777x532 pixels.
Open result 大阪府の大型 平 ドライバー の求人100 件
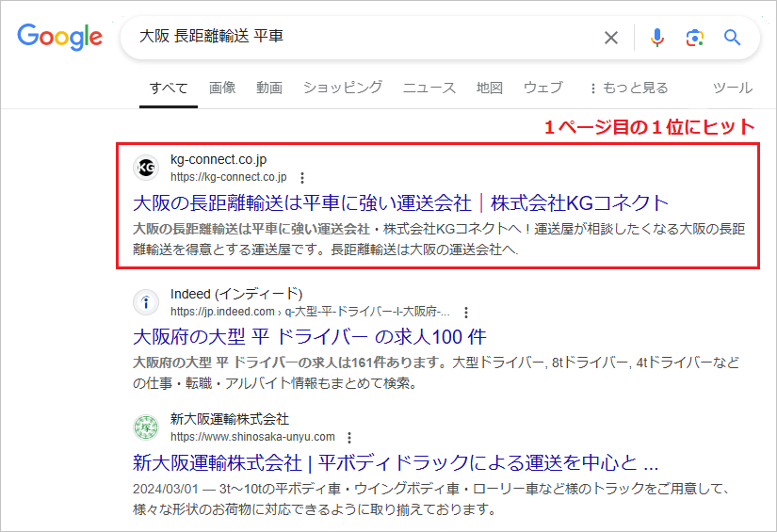(x=310, y=337)
